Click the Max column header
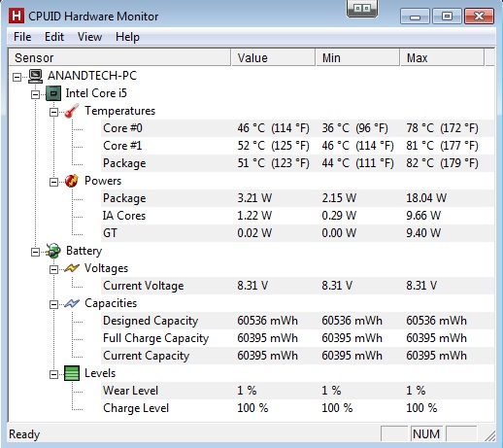This screenshot has height=448, width=503. tap(442, 57)
